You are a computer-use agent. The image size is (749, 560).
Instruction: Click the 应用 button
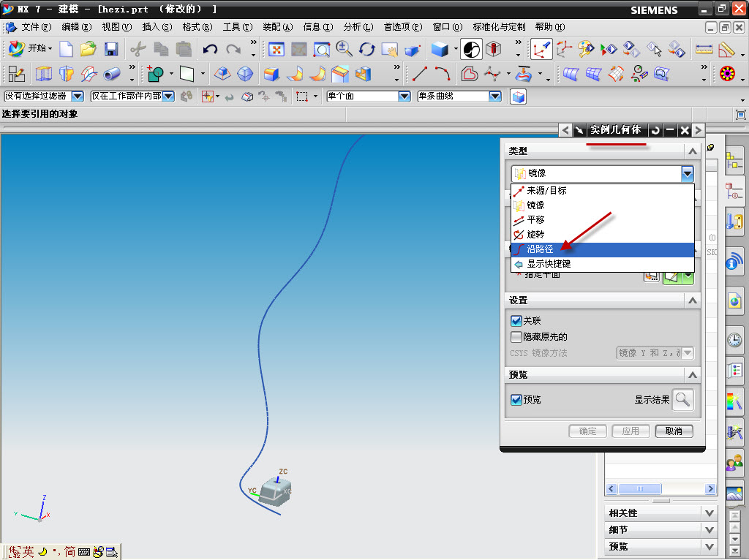tap(631, 431)
